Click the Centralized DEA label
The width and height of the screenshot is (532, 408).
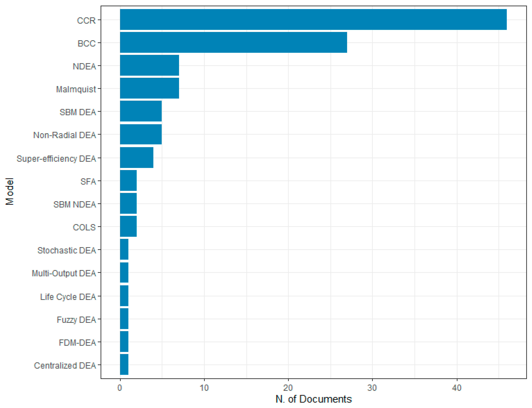65,366
